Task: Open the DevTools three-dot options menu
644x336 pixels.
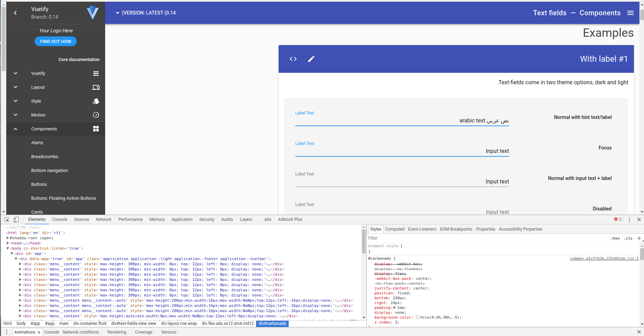Action: pos(629,219)
